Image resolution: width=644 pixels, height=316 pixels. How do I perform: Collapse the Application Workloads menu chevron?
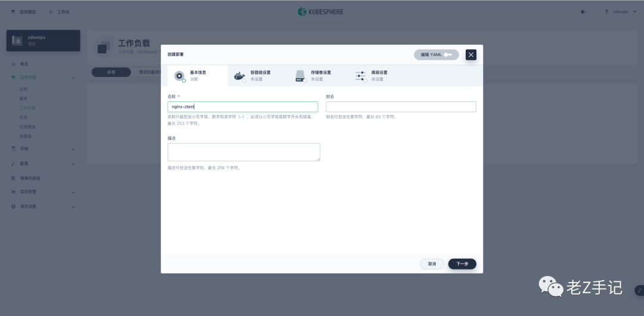click(x=73, y=78)
